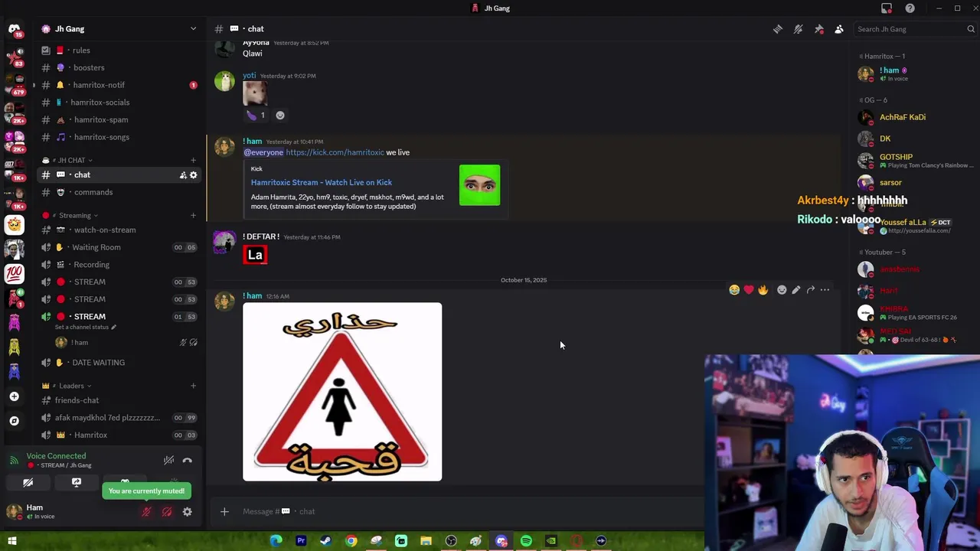Image resolution: width=980 pixels, height=551 pixels.
Task: Turn on camera button
Action: (28, 483)
